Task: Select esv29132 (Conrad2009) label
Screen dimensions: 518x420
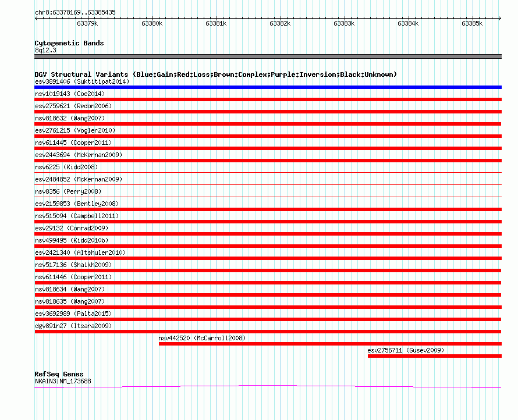Action: pyautogui.click(x=72, y=228)
